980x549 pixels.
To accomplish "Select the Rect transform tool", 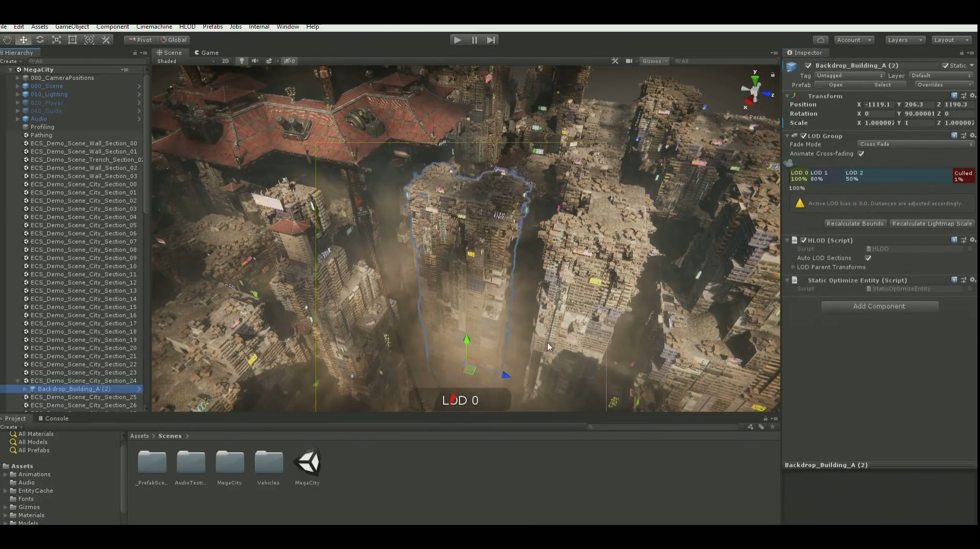I will [x=73, y=40].
